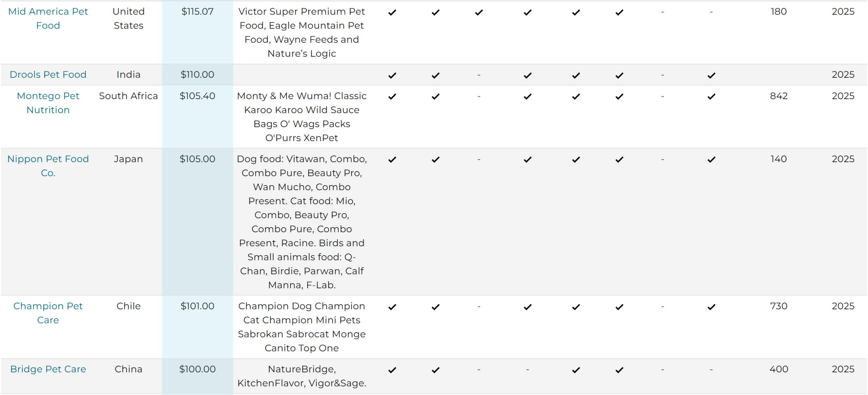
Task: Click the last checkmark in the Bridge Pet Care row
Action: [x=619, y=370]
